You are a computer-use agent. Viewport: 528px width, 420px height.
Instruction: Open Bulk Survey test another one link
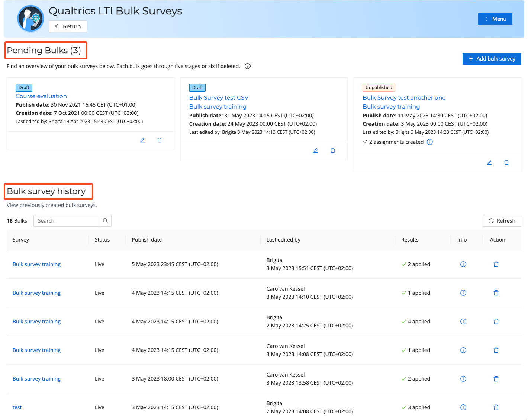tap(404, 98)
